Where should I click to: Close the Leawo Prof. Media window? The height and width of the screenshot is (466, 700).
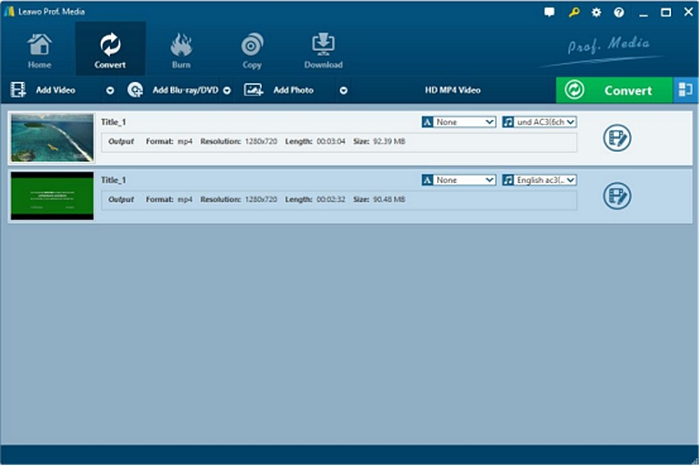[x=689, y=12]
